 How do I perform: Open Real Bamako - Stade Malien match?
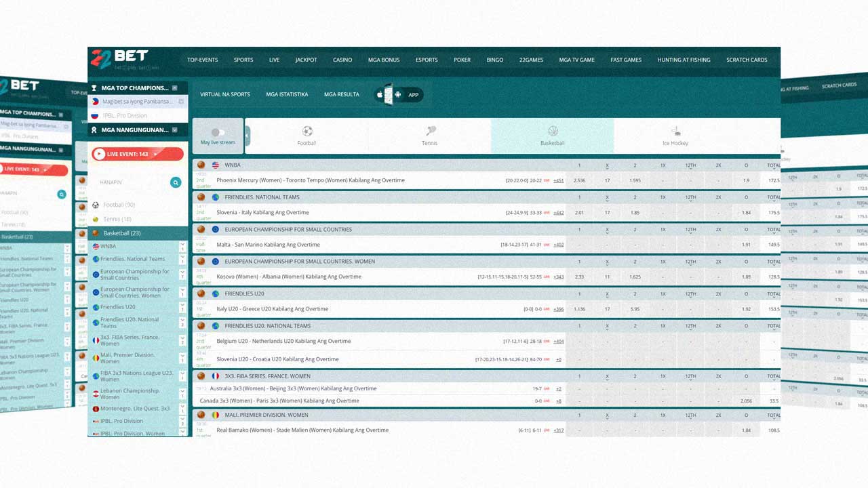[x=302, y=430]
